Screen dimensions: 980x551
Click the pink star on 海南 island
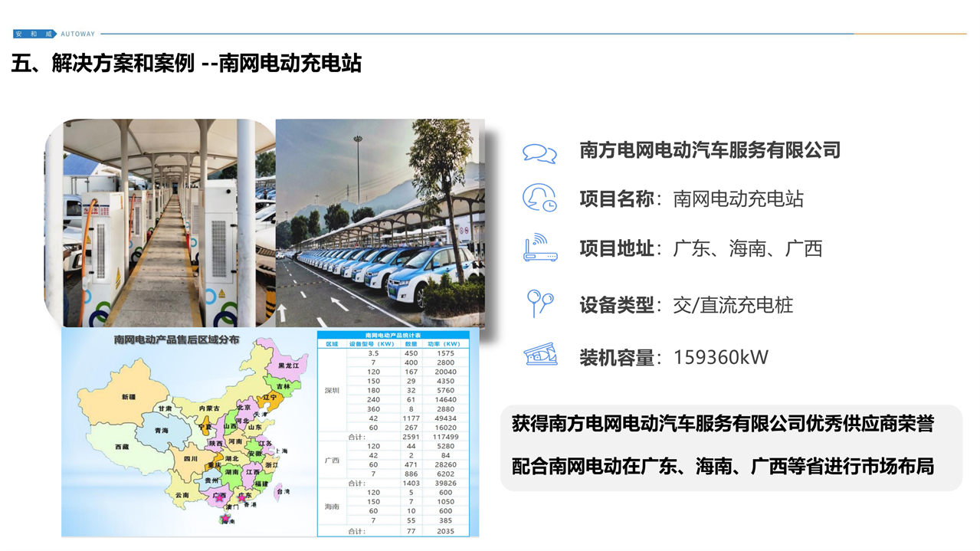225,518
